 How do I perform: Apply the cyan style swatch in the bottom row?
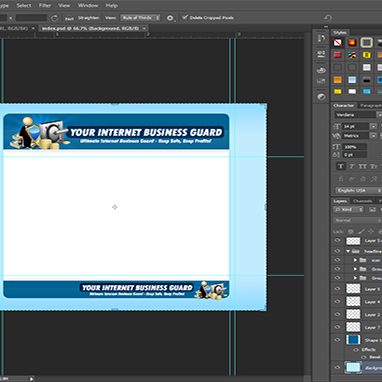pyautogui.click(x=366, y=91)
